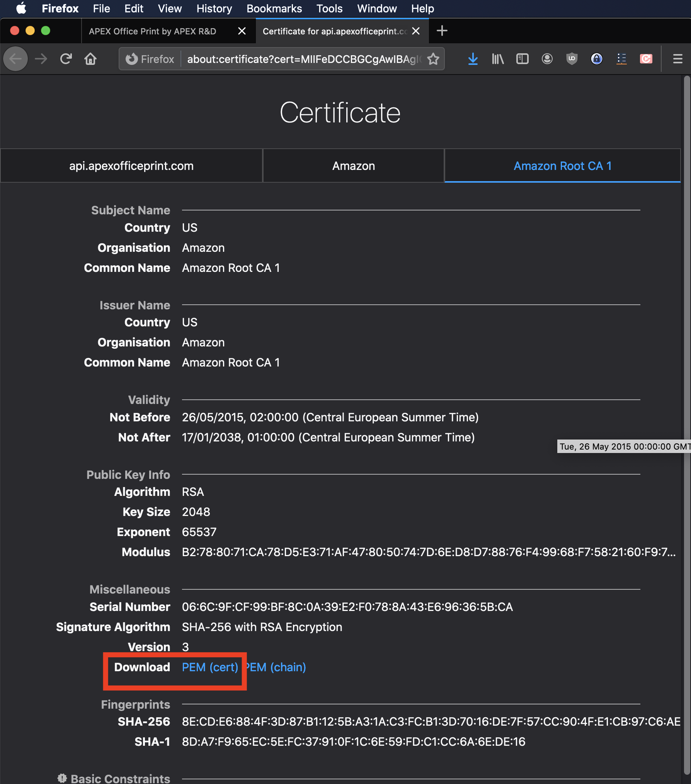Focus the about:certificate address field
Screen dimensions: 691x784
click(303, 59)
